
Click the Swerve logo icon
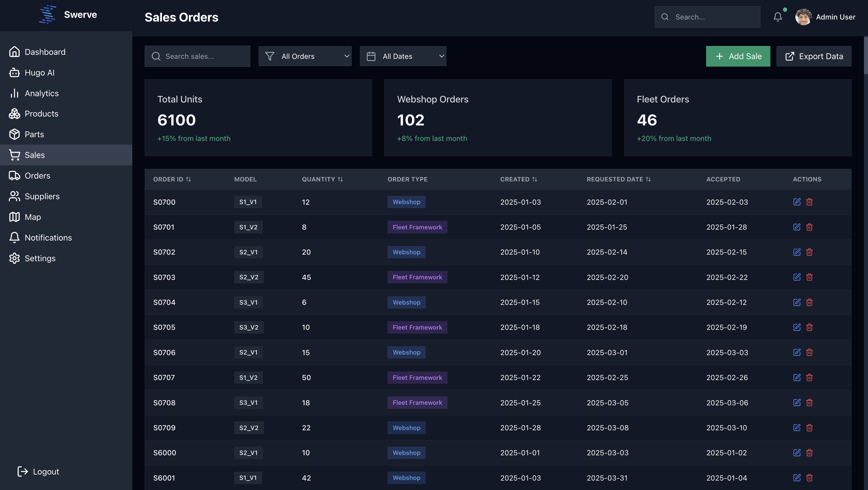pyautogui.click(x=48, y=15)
